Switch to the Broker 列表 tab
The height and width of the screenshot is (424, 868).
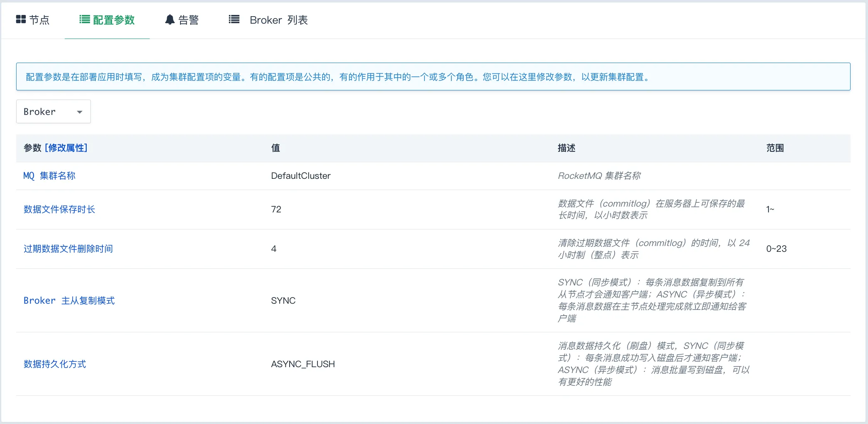[x=268, y=20]
